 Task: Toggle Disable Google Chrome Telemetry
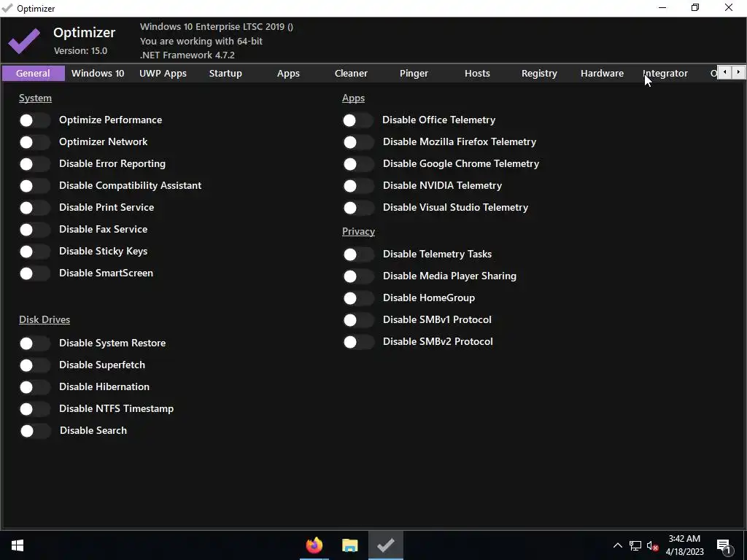click(x=358, y=164)
